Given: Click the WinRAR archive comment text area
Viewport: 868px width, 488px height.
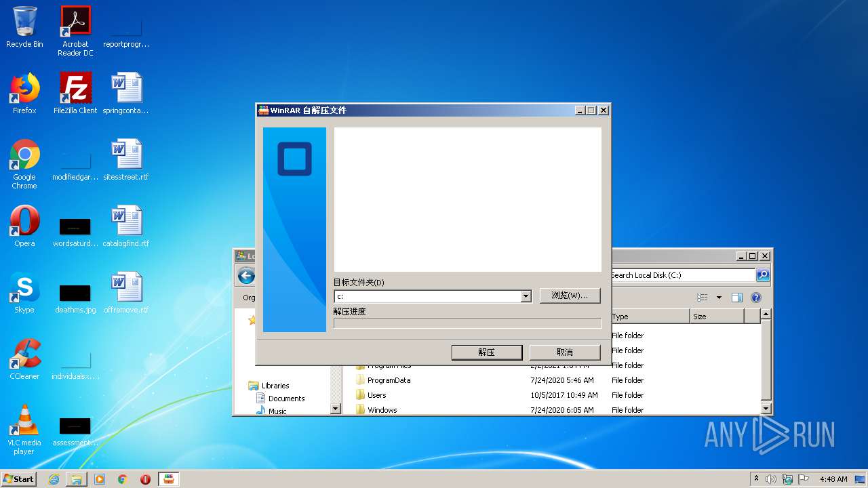Looking at the screenshot, I should [467, 199].
